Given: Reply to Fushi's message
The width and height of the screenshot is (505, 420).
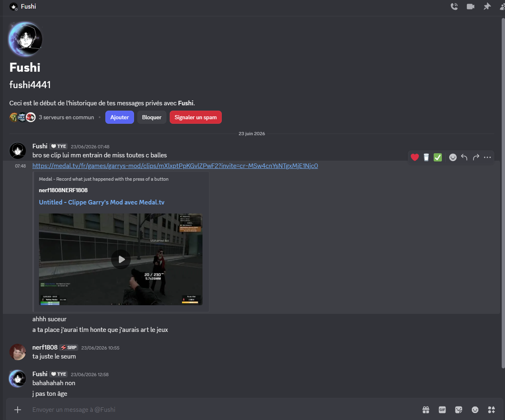Looking at the screenshot, I should tap(464, 157).
